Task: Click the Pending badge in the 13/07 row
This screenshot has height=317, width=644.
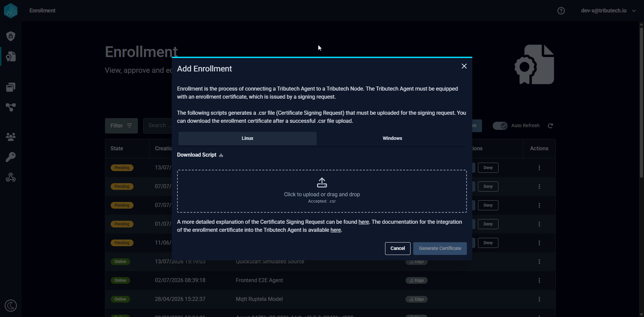Action: [122, 168]
